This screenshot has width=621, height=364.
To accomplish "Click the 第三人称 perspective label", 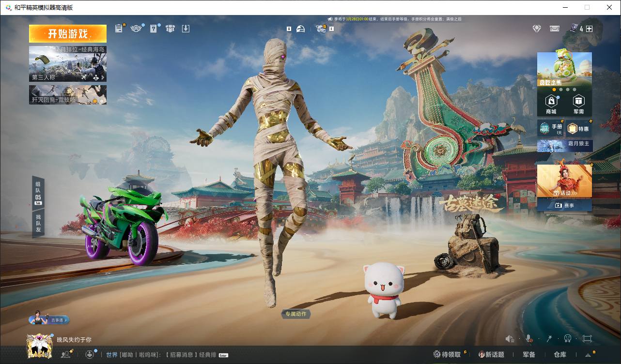I will pyautogui.click(x=44, y=77).
